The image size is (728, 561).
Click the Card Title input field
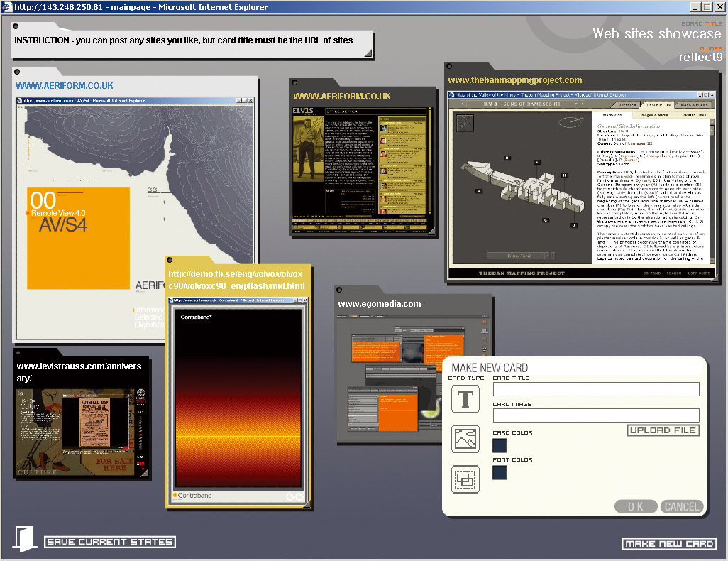[x=596, y=389]
